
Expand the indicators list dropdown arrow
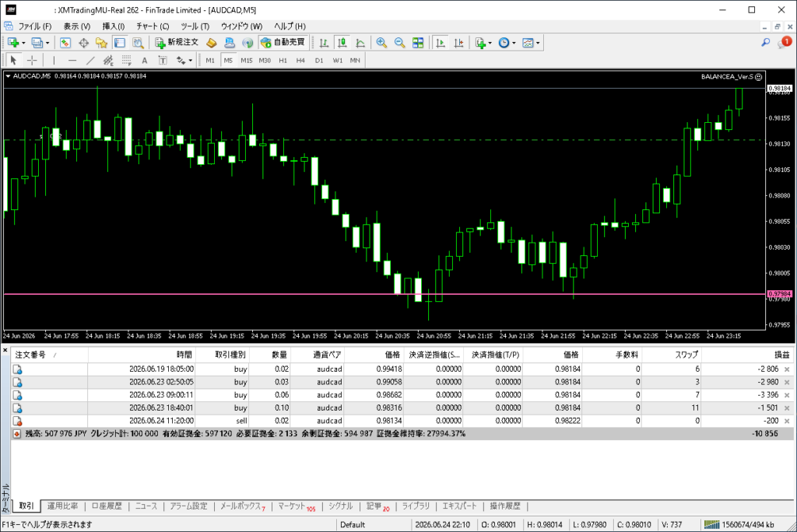[x=490, y=44]
